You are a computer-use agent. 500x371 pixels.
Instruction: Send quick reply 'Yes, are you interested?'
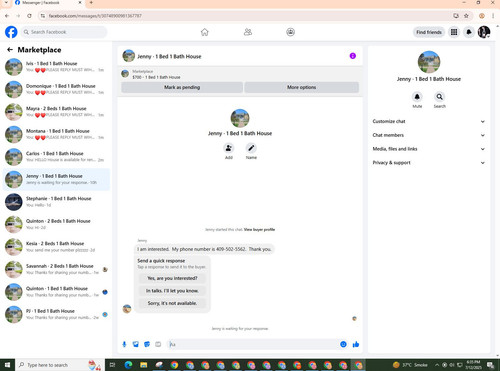(172, 278)
